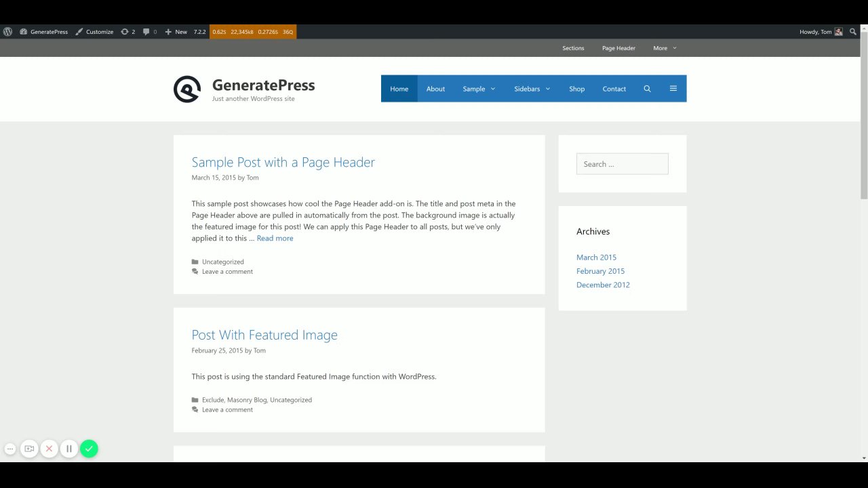868x488 pixels.
Task: Finish recording with green checkmark
Action: coord(89,449)
